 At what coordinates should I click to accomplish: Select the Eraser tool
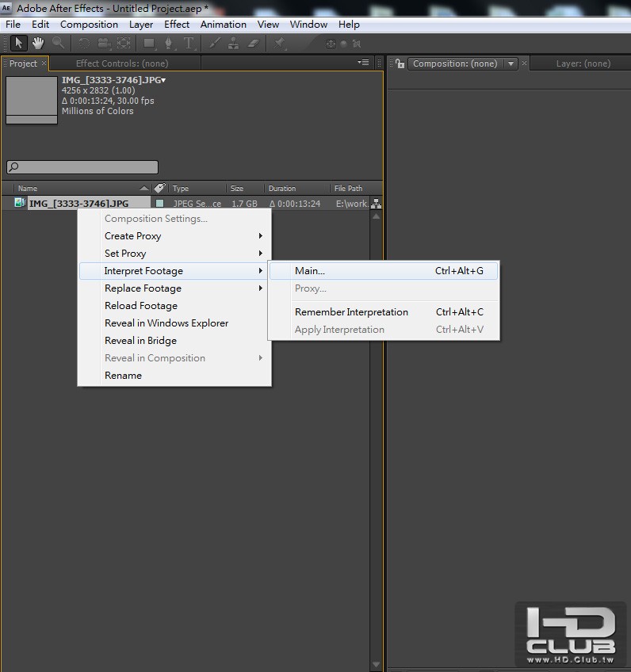click(254, 44)
